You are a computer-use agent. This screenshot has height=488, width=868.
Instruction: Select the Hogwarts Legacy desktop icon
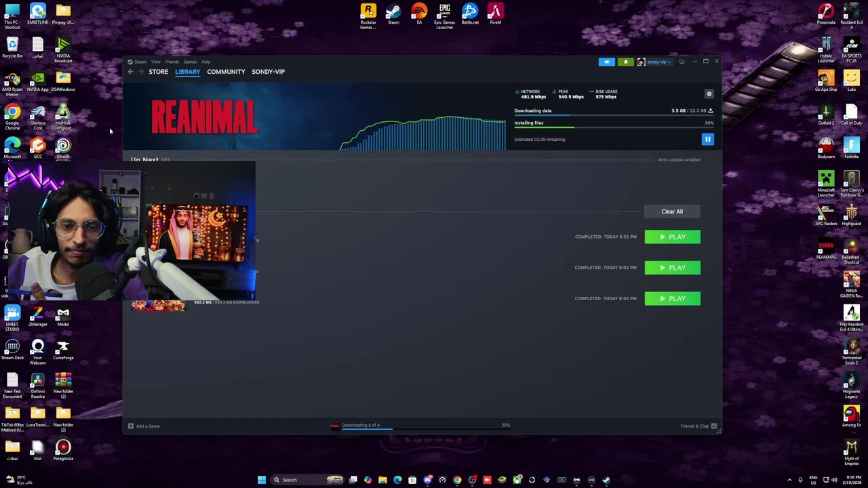(x=851, y=385)
